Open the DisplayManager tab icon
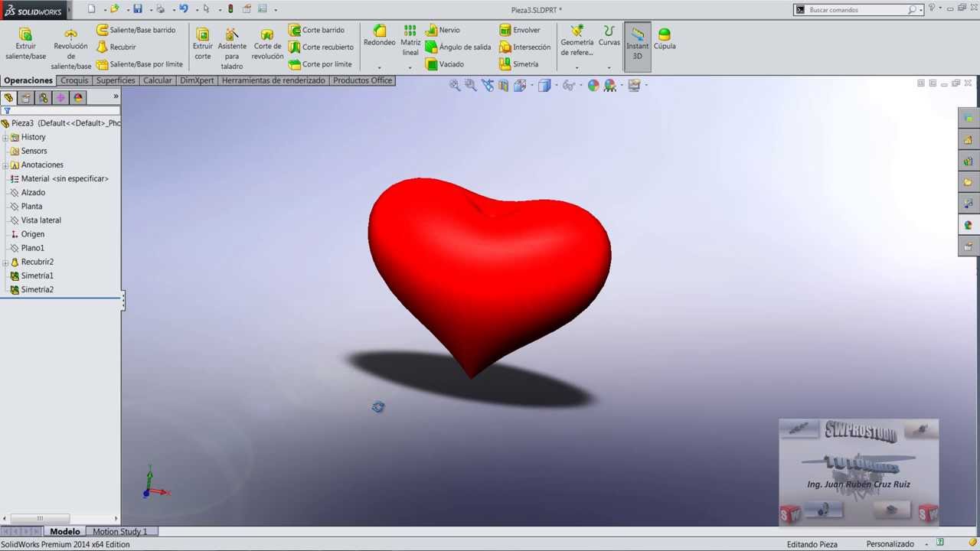This screenshot has width=980, height=551. pos(78,97)
